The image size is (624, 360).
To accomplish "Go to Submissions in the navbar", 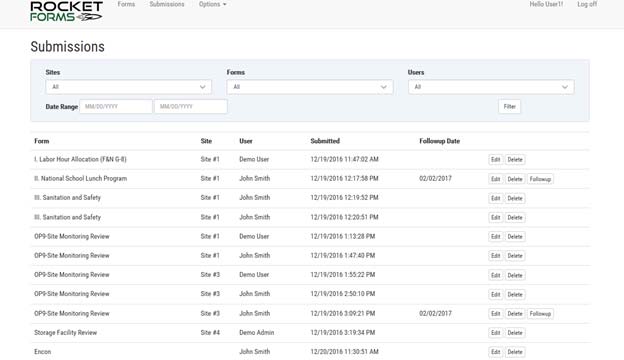I will click(x=167, y=4).
